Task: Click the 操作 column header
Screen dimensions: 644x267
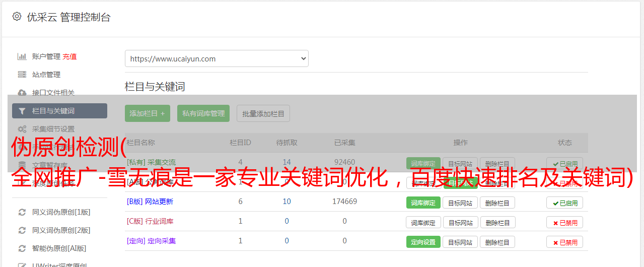Action: [x=460, y=143]
